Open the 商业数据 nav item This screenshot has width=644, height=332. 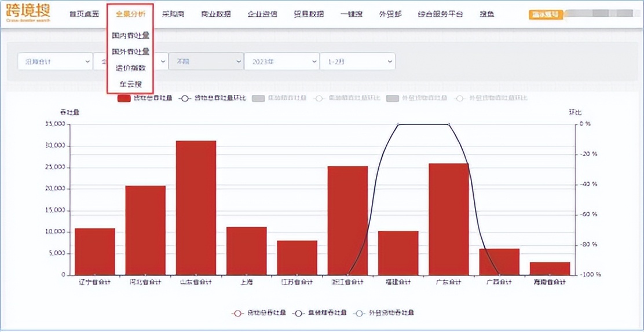click(x=216, y=14)
